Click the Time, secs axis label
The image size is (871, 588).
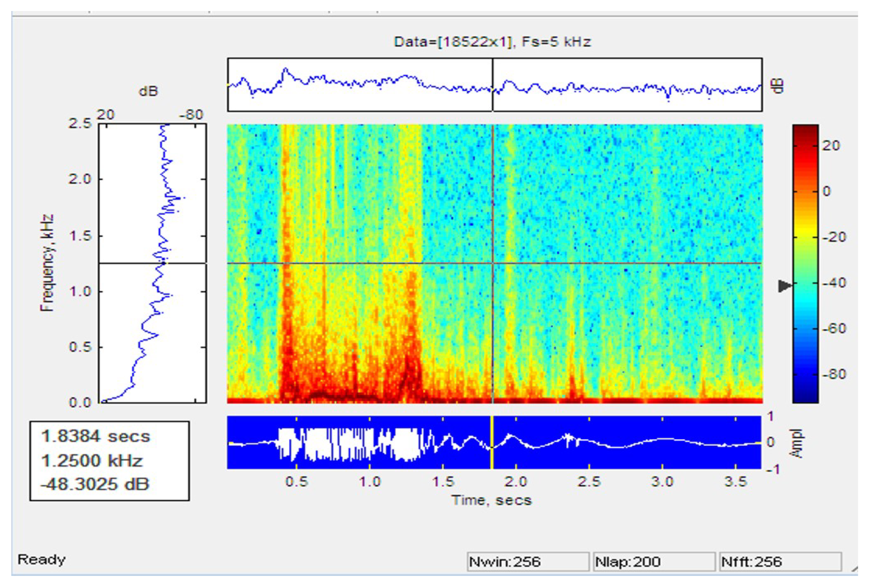pyautogui.click(x=491, y=500)
